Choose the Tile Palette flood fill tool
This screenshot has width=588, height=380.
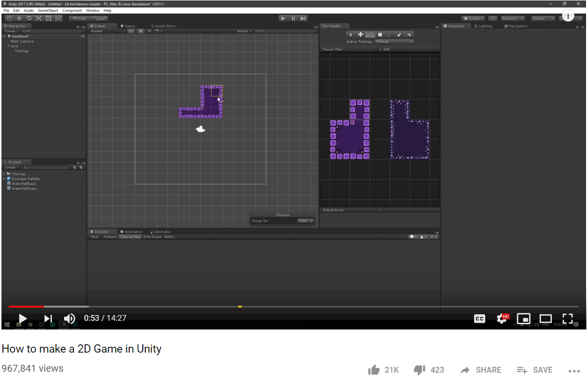[x=409, y=35]
